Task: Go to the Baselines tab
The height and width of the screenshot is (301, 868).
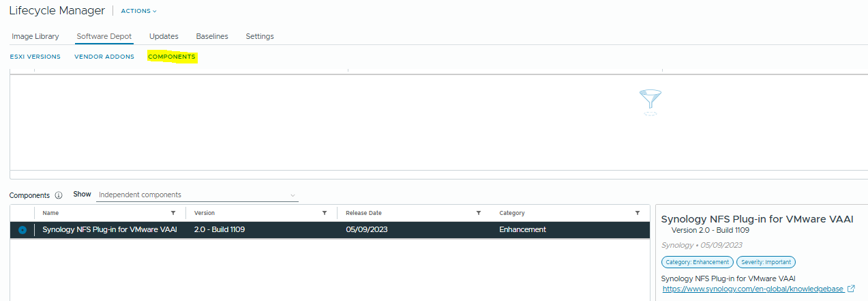Action: [212, 36]
